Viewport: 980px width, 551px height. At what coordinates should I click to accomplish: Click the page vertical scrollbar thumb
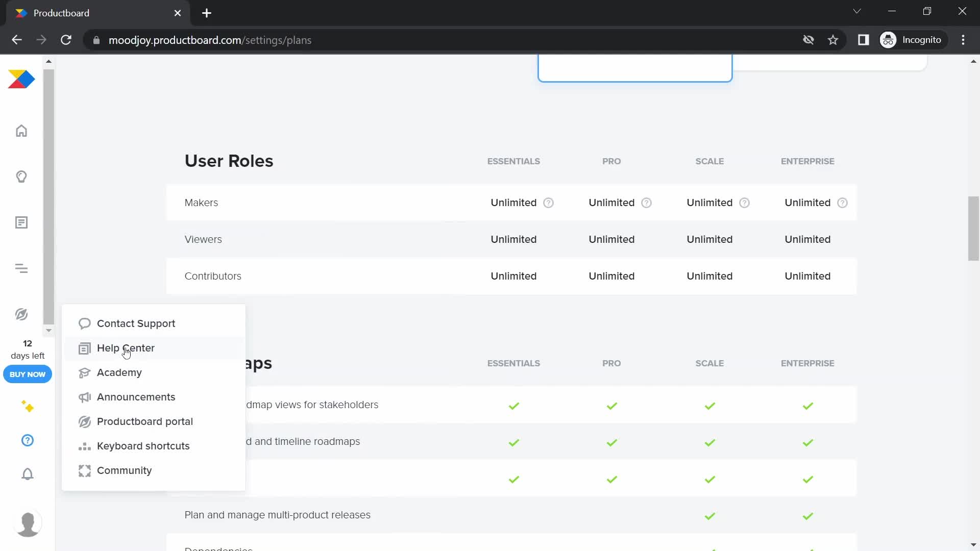tap(973, 228)
